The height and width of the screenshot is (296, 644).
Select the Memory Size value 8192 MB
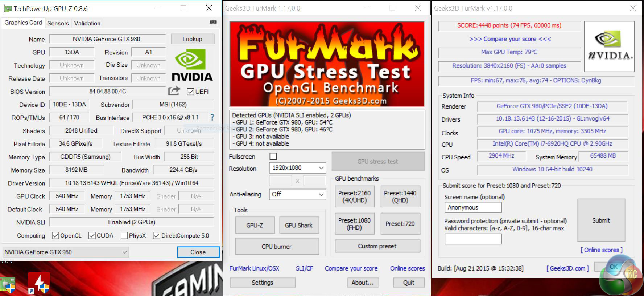tap(77, 170)
